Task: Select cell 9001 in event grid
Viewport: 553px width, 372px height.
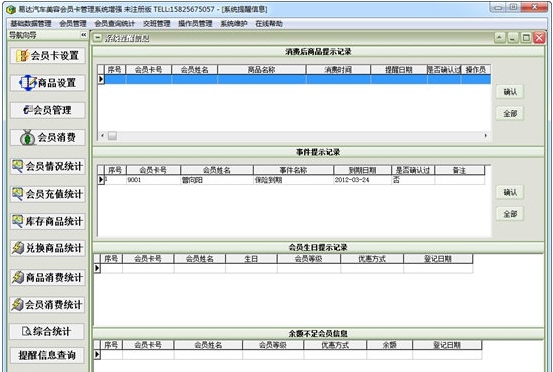Action: [153, 180]
